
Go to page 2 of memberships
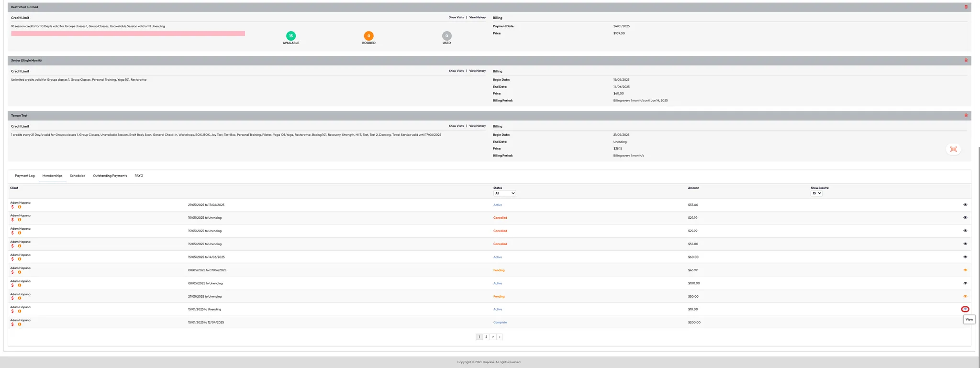[486, 337]
